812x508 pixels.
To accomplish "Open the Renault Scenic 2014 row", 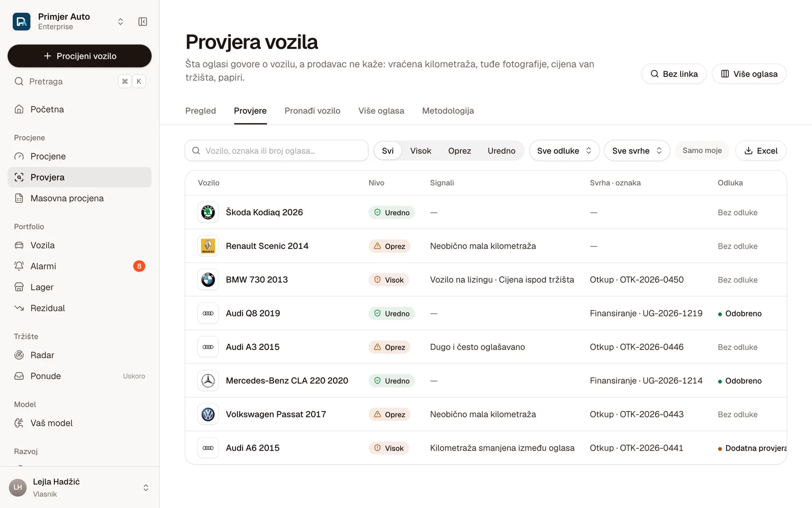I will tap(486, 246).
